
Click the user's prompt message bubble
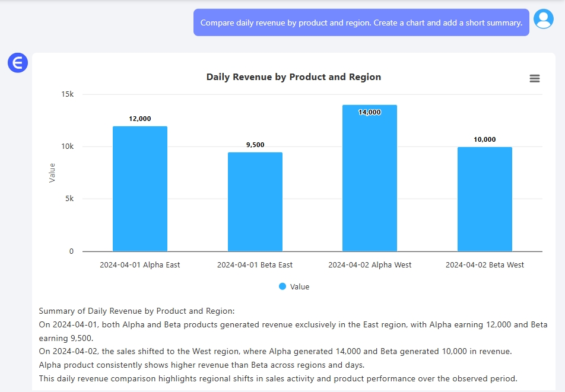[x=361, y=23]
